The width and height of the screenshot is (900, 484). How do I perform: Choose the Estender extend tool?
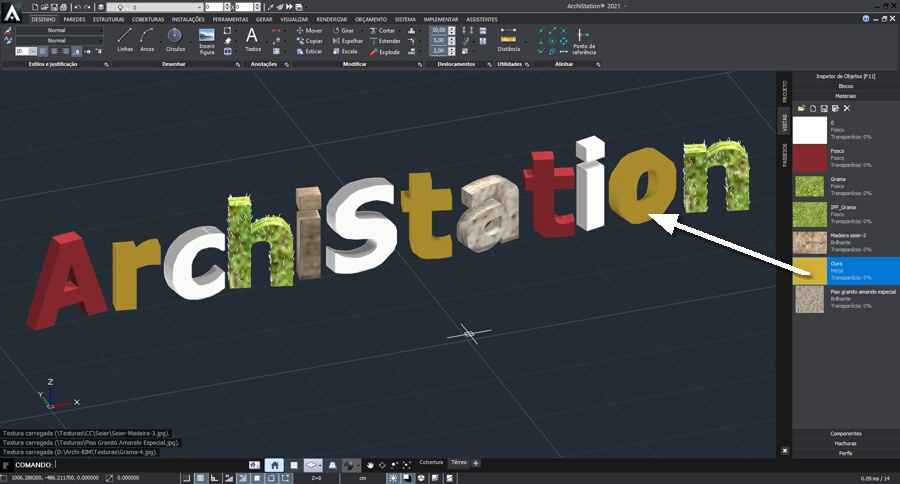click(385, 41)
